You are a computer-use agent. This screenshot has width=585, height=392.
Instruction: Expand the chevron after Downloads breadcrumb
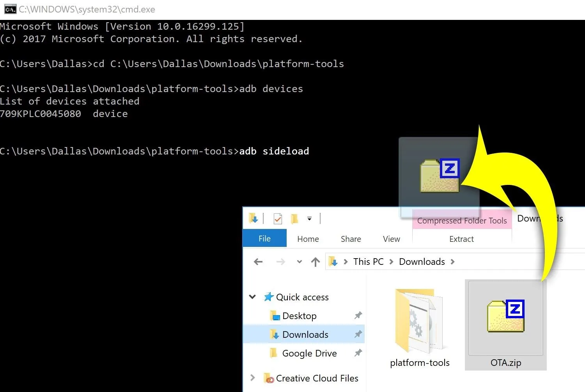click(453, 262)
